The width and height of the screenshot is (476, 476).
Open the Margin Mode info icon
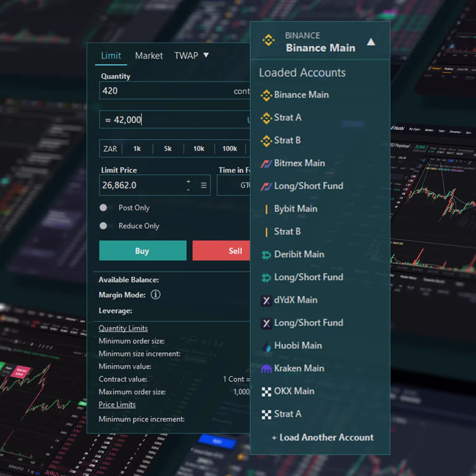pyautogui.click(x=155, y=294)
